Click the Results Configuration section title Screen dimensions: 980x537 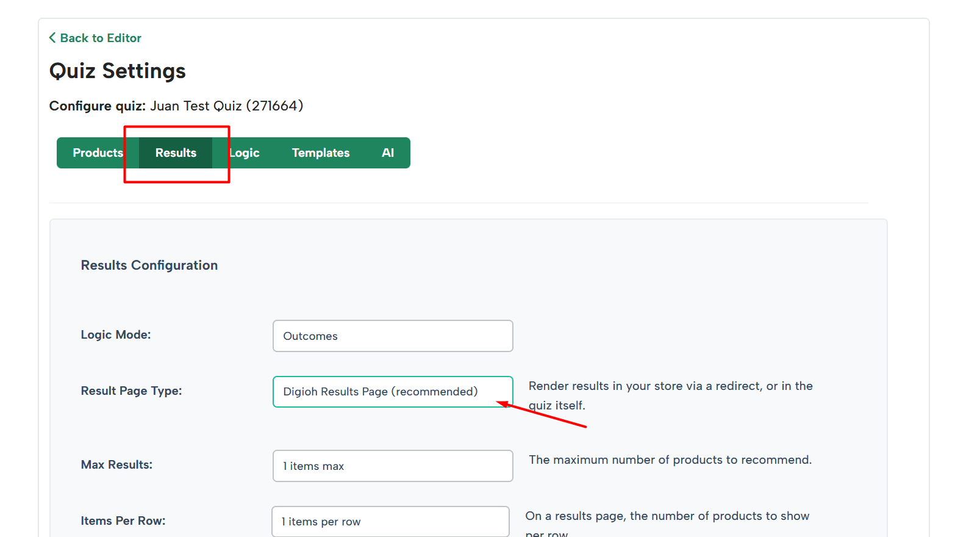149,265
